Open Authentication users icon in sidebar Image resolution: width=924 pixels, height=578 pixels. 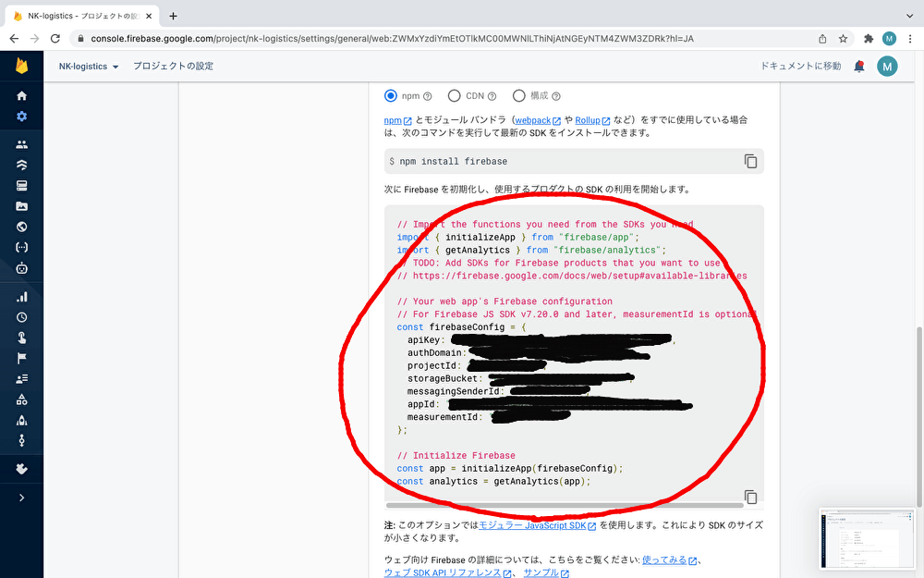click(22, 144)
